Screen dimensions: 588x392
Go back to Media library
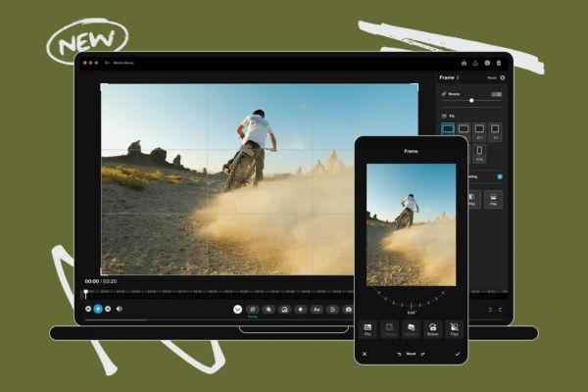[107, 63]
